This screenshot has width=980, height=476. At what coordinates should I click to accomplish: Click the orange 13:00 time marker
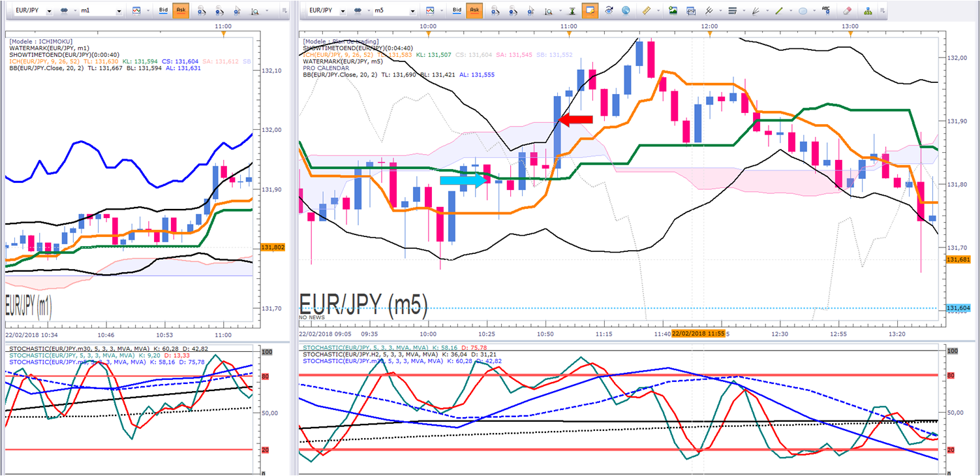[x=850, y=34]
